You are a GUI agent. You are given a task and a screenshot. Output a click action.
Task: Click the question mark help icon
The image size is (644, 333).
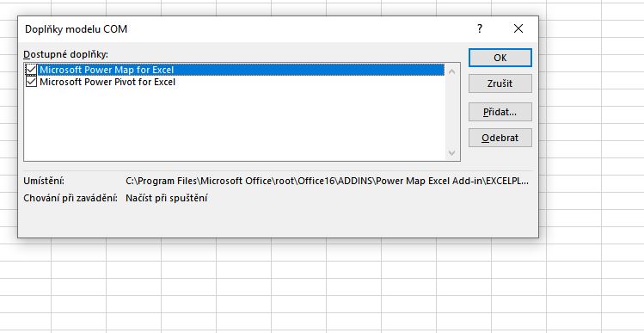(479, 28)
